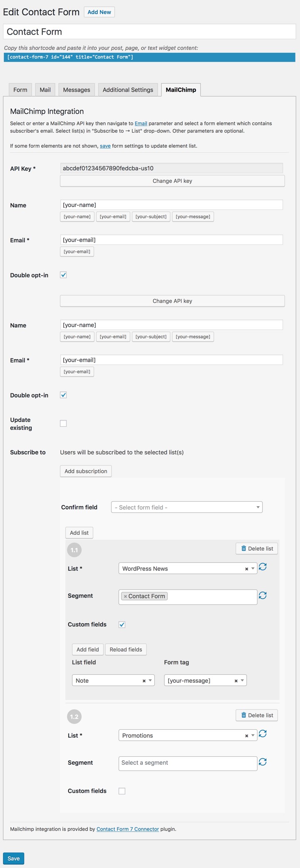Open Confirm field select dropdown

tap(187, 507)
